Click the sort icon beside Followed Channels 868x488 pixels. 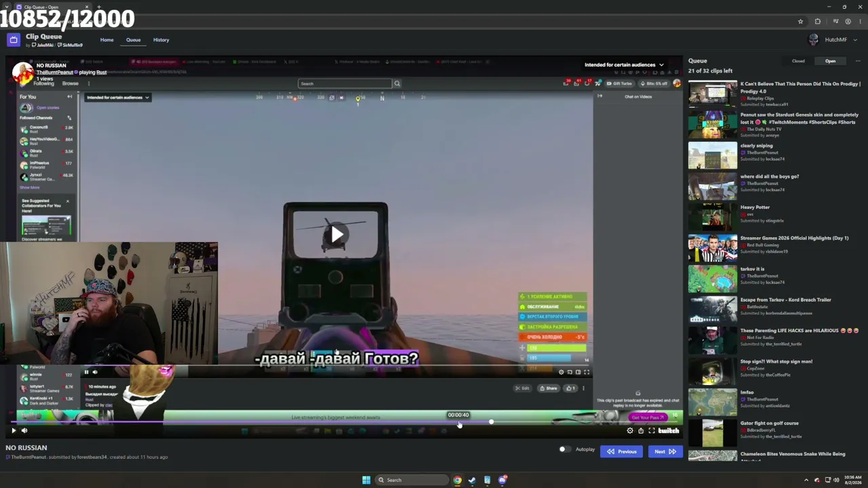[x=69, y=118]
